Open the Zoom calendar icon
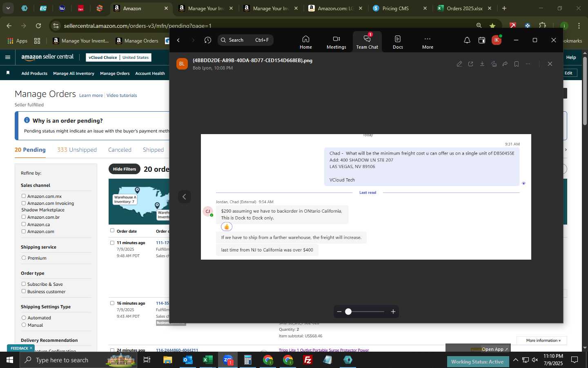Viewport: 588px width, 368px height. click(482, 40)
